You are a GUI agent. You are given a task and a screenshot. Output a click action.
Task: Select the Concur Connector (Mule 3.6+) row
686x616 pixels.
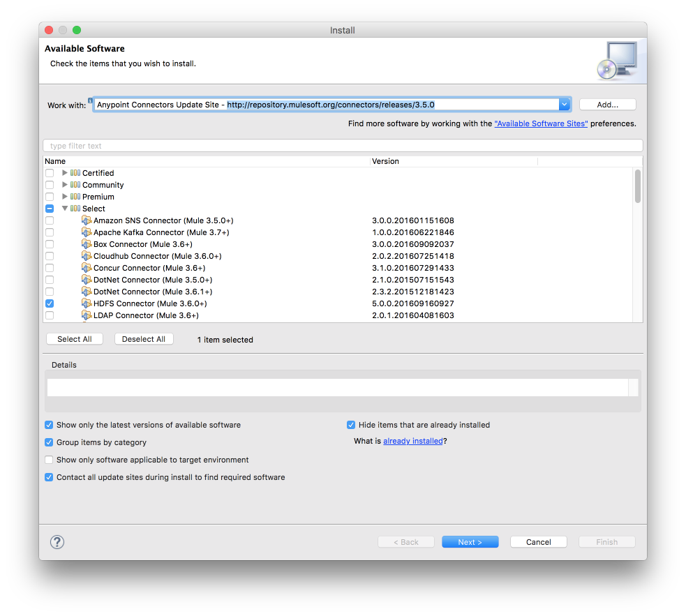338,268
